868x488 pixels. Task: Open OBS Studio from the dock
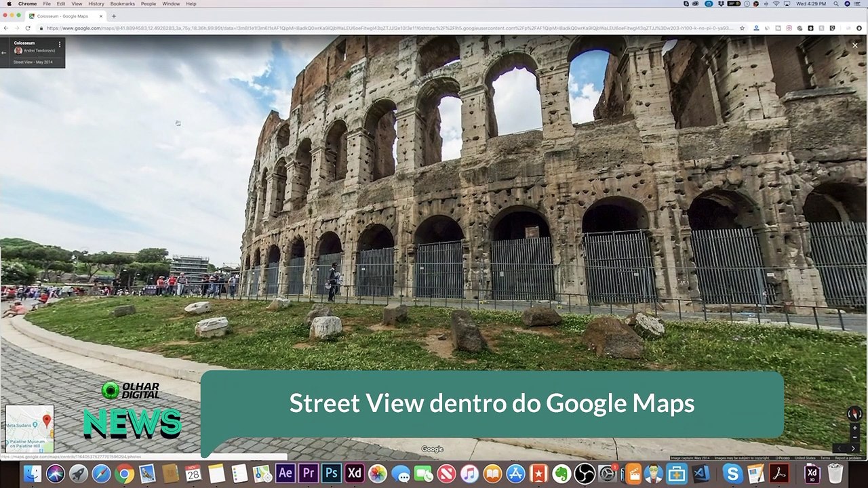[585, 474]
